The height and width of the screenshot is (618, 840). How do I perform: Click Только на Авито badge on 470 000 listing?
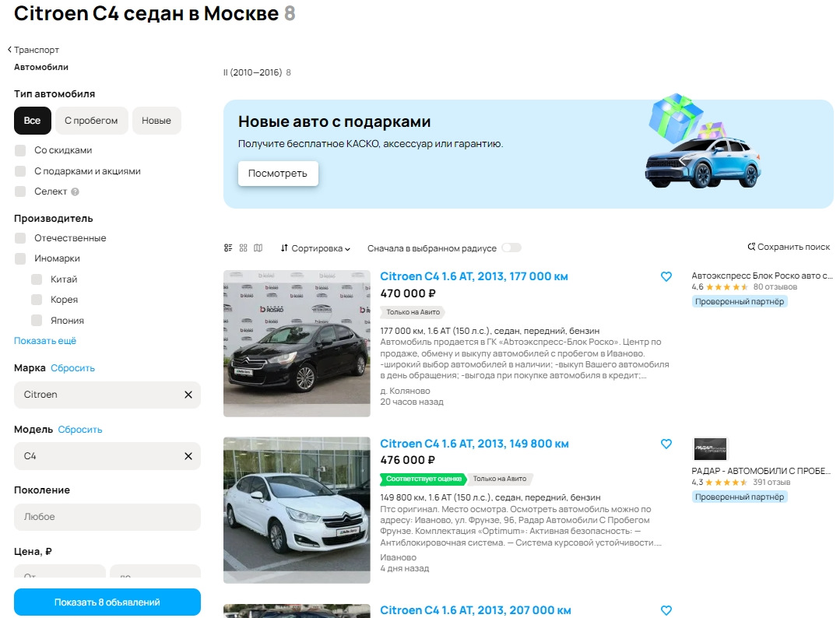coord(413,312)
